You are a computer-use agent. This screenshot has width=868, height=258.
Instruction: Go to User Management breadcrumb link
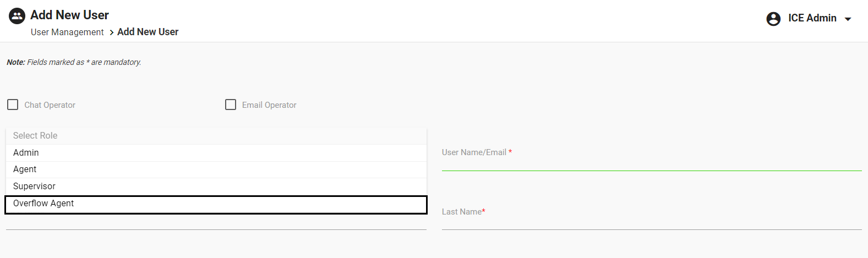point(67,32)
